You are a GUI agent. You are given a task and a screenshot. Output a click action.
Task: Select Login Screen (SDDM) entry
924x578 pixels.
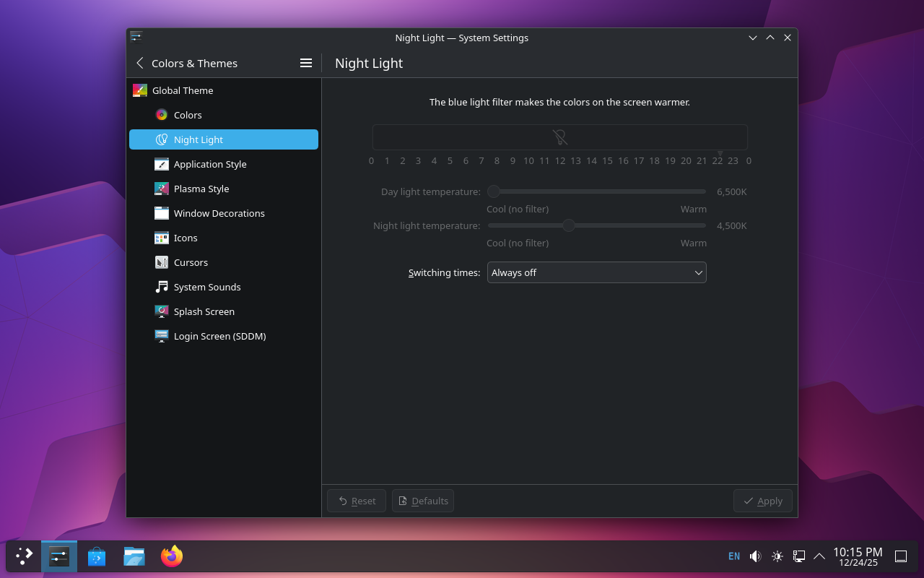pyautogui.click(x=219, y=336)
